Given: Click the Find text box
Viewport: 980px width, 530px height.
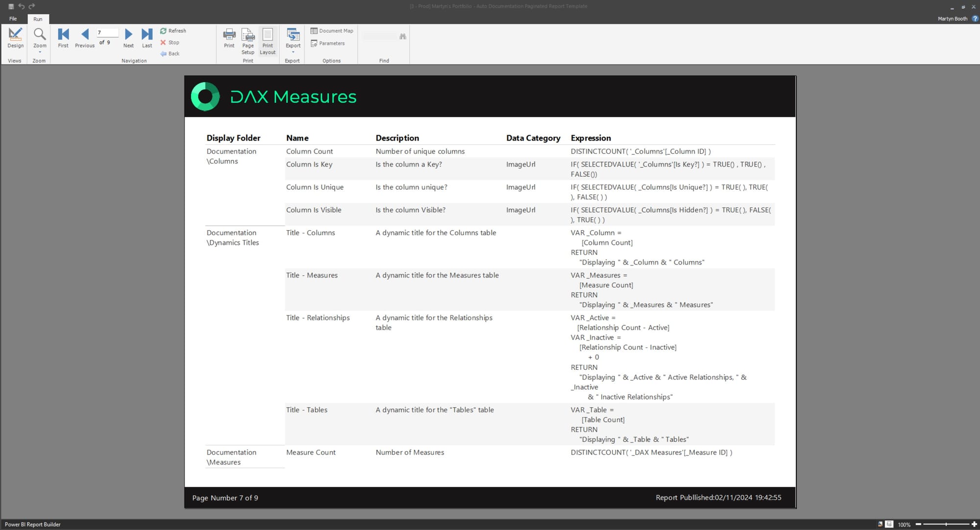Looking at the screenshot, I should 380,37.
